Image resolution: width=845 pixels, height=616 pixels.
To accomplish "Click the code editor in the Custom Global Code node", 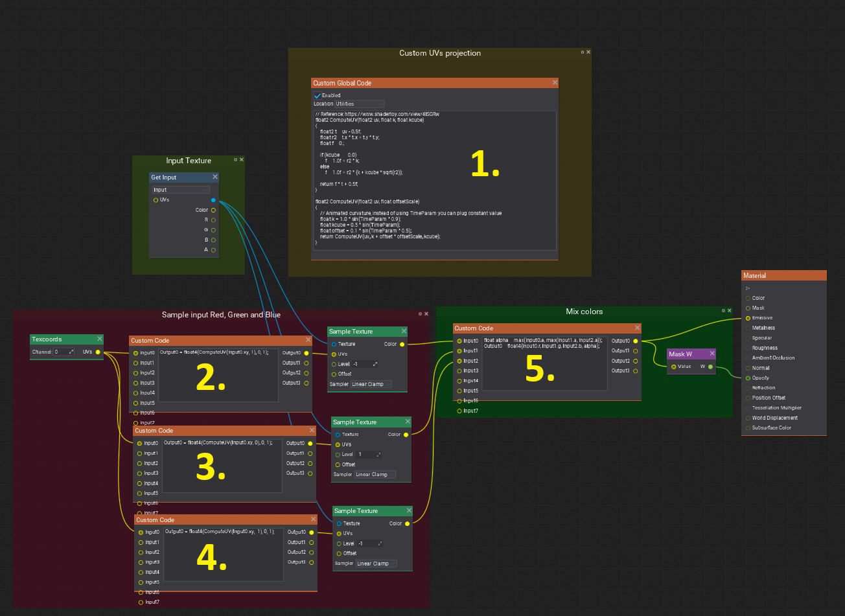I will (x=434, y=180).
